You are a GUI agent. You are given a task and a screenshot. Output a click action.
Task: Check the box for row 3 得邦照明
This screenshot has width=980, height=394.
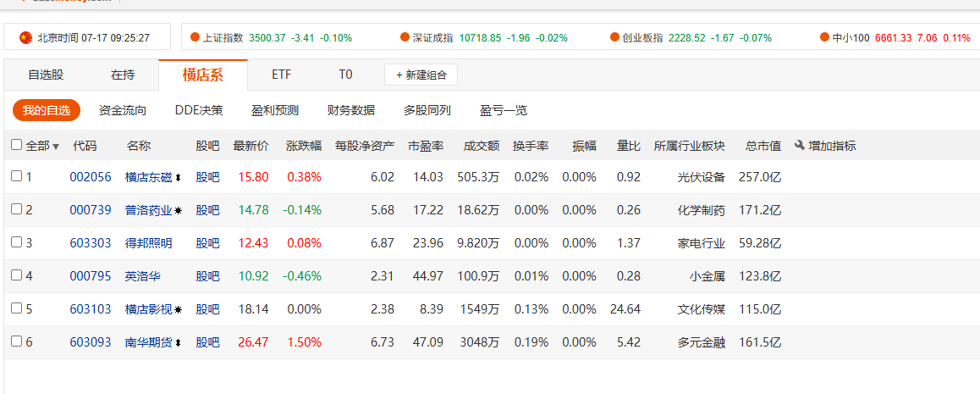[17, 242]
